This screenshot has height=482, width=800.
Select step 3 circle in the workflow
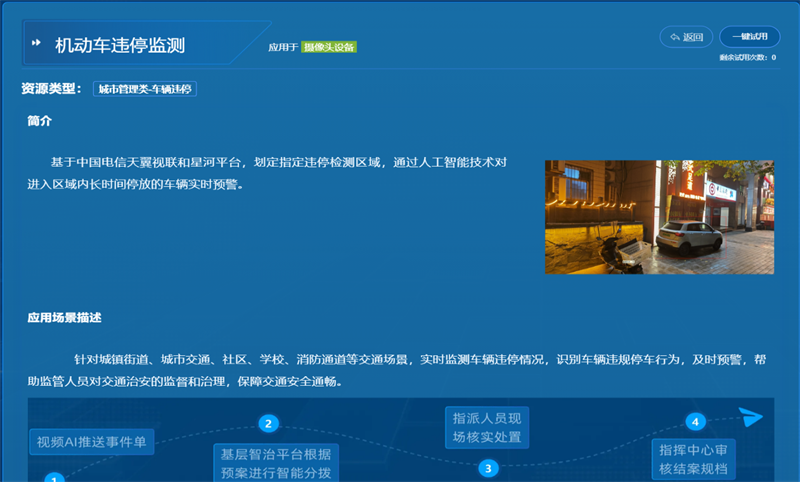[x=488, y=467]
